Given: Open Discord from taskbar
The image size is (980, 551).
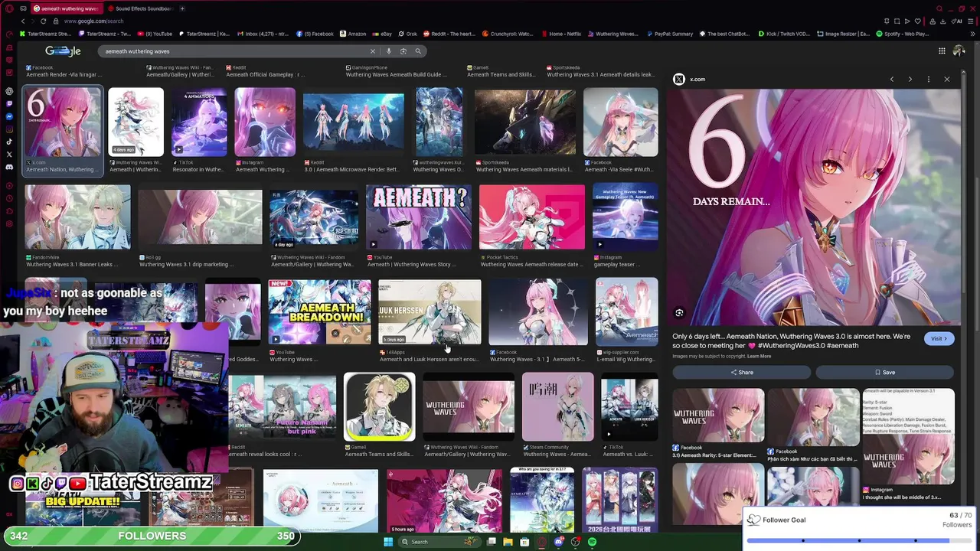Looking at the screenshot, I should click(x=558, y=542).
